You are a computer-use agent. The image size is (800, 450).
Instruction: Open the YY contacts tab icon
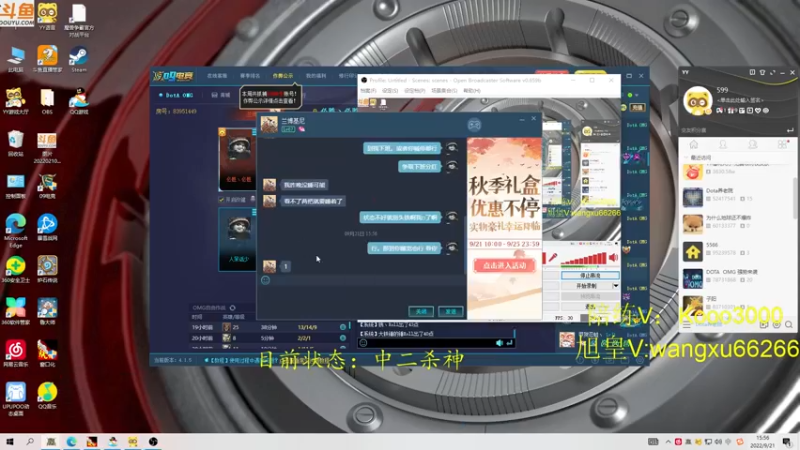723,144
